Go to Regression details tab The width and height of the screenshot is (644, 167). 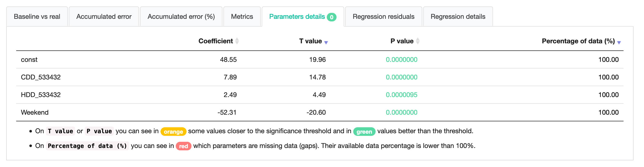458,16
